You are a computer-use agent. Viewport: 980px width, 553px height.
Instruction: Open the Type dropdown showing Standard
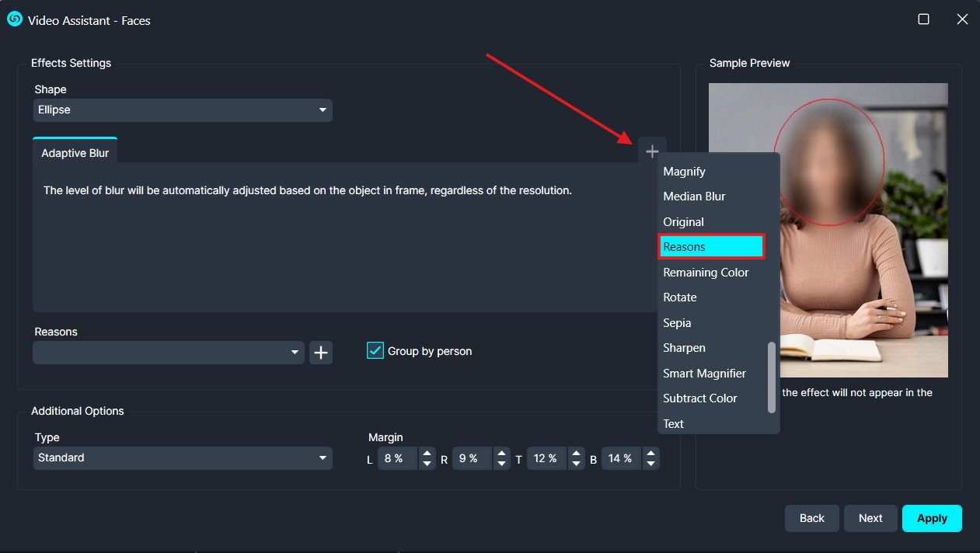(183, 458)
